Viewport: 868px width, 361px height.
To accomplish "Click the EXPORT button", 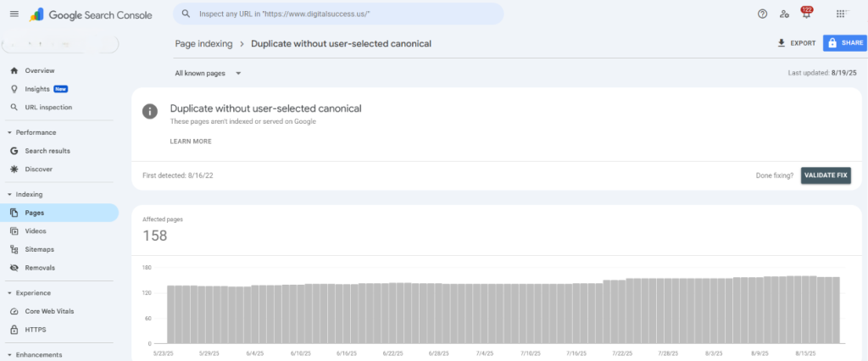I will click(797, 42).
